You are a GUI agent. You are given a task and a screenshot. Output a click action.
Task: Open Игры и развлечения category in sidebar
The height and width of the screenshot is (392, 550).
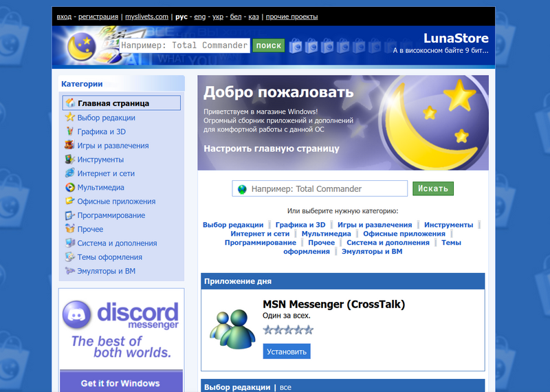[113, 146]
